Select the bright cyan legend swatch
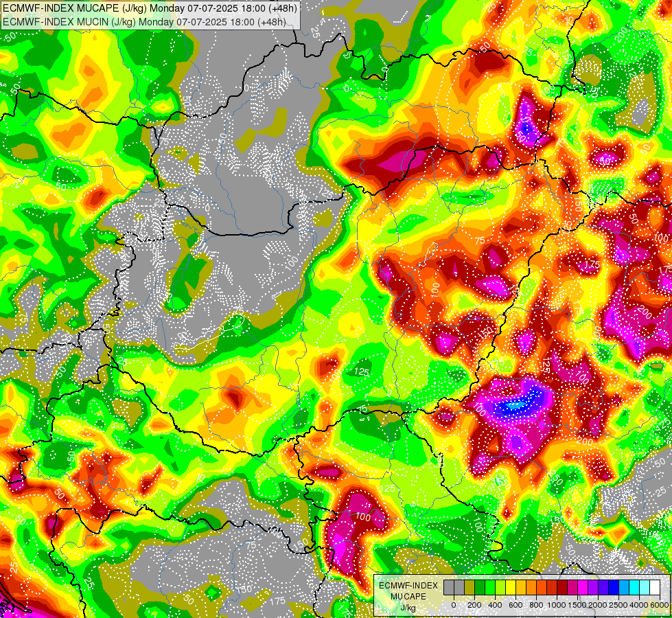This screenshot has width=672, height=618. (634, 587)
